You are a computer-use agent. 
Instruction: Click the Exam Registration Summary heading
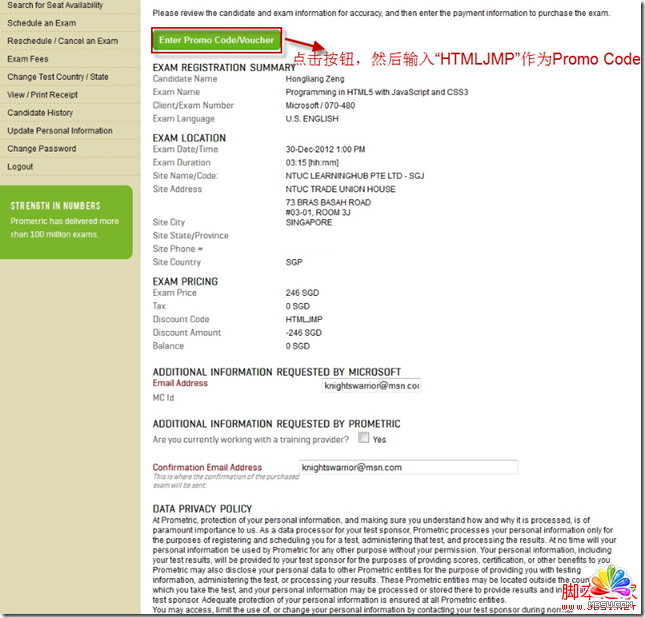point(224,67)
